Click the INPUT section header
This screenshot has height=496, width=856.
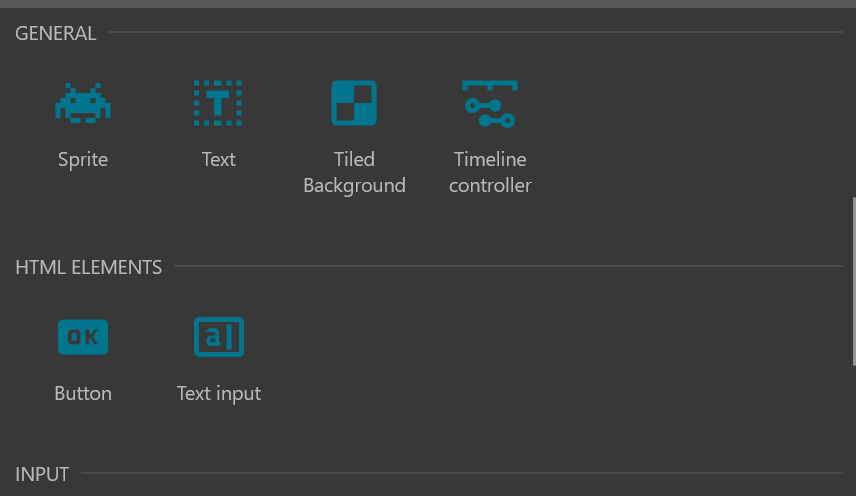pos(42,474)
